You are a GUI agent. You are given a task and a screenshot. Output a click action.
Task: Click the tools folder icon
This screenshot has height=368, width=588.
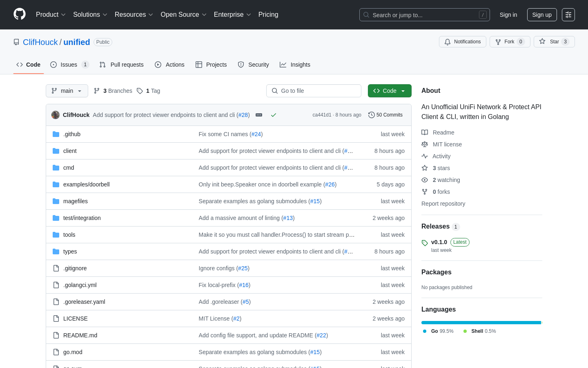[56, 235]
